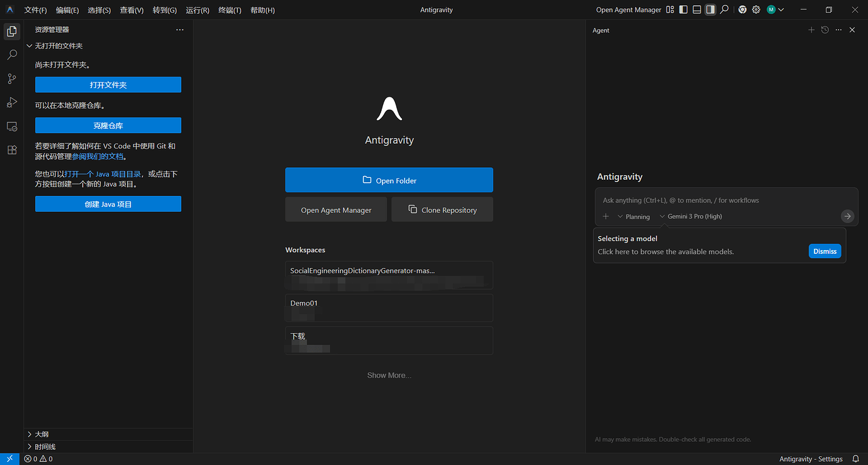868x465 pixels.
Task: Open the Chrome browser icon in title bar
Action: pyautogui.click(x=742, y=9)
